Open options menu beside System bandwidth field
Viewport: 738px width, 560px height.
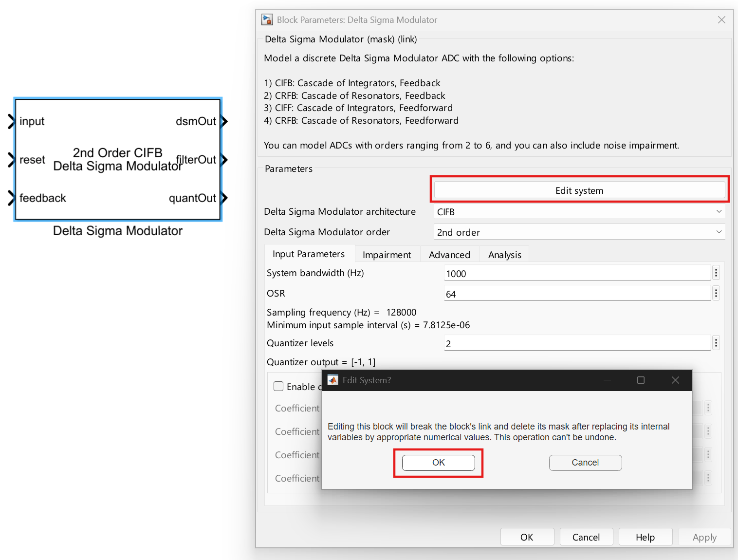tap(716, 273)
